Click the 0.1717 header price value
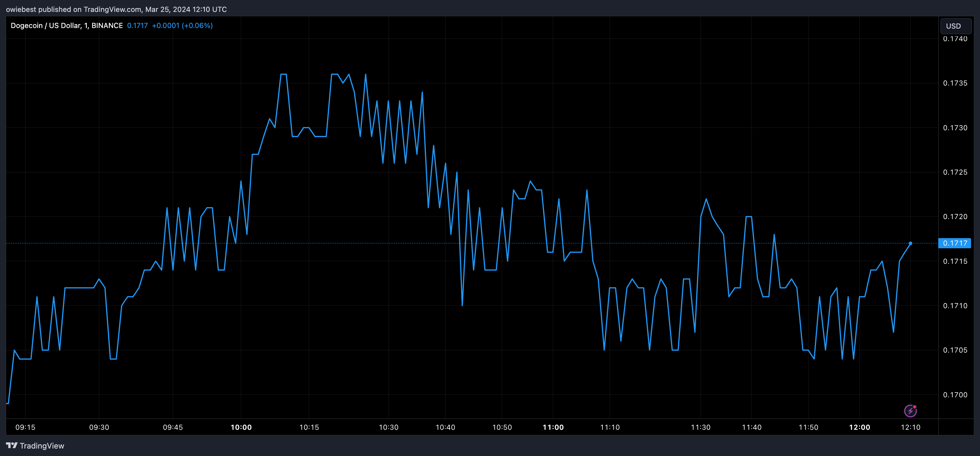 coord(137,25)
